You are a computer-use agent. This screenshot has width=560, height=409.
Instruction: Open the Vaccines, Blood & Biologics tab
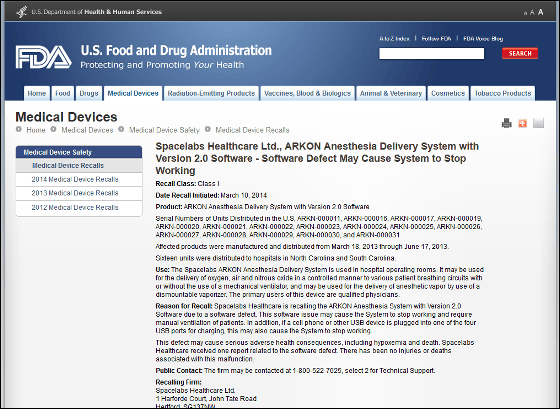pyautogui.click(x=308, y=93)
